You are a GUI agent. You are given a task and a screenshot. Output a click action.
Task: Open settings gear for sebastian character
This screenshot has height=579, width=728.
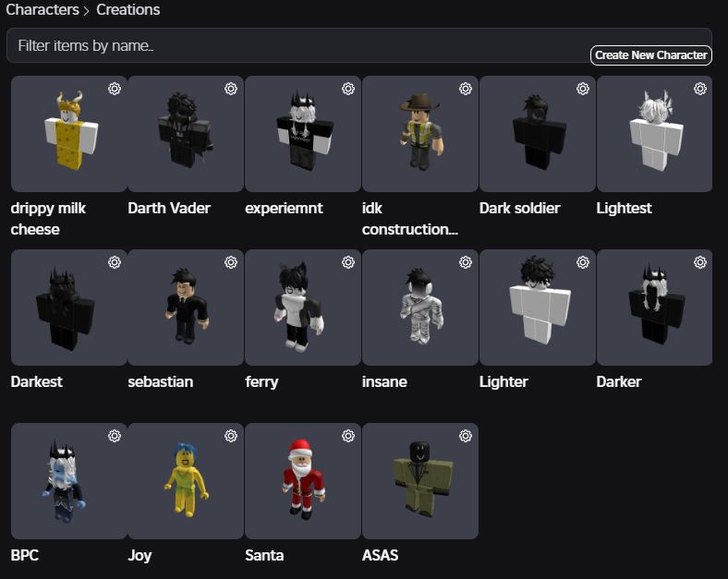pyautogui.click(x=231, y=262)
